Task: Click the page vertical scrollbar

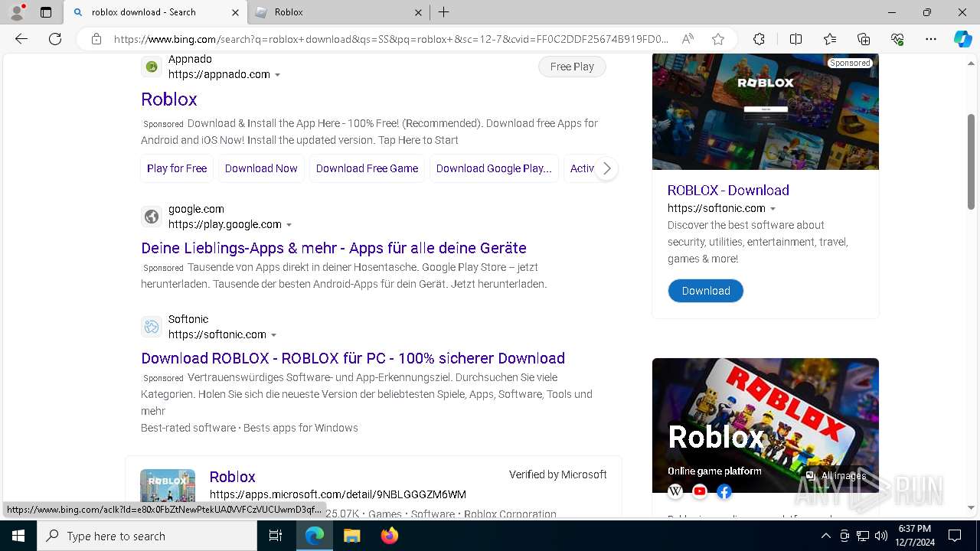Action: [972, 161]
